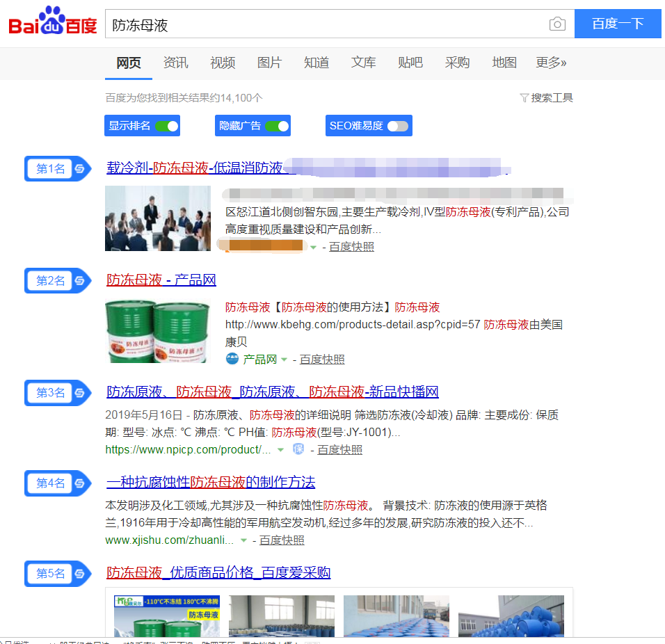Click the swirl icon on 第4名 badge
665x644 pixels.
[80, 483]
